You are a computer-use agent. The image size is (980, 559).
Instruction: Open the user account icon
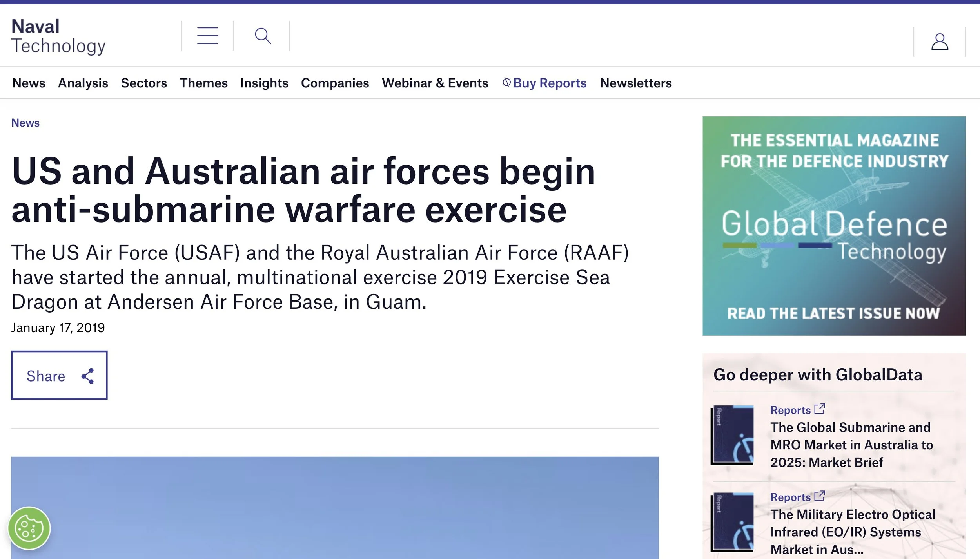coord(939,42)
